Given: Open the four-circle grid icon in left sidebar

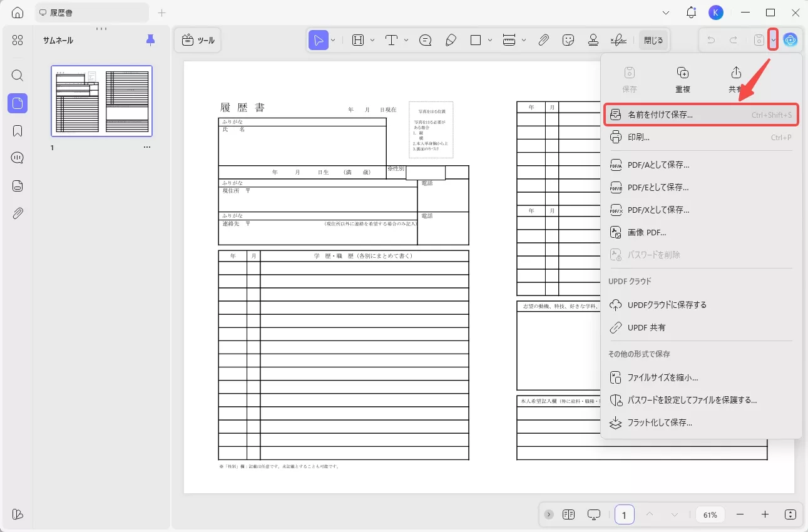Looking at the screenshot, I should (18, 40).
